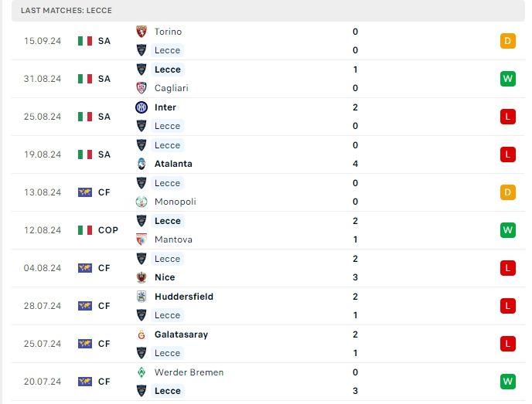Open the Torino team link

(x=168, y=32)
